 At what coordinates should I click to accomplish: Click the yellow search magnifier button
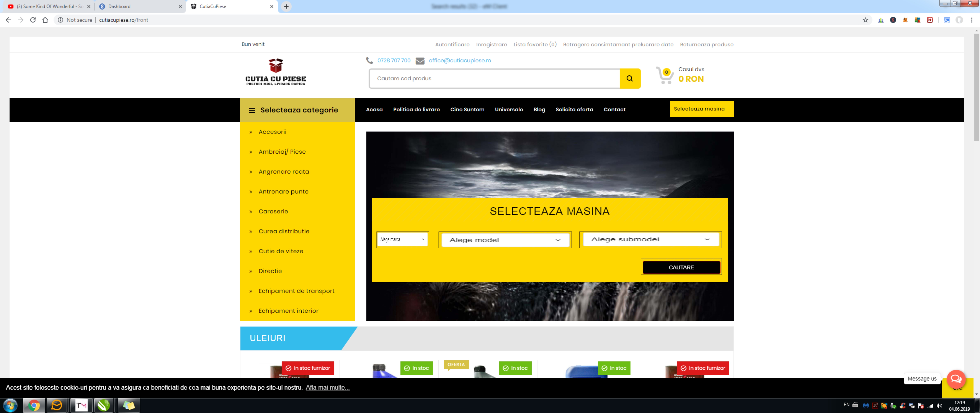pyautogui.click(x=630, y=79)
